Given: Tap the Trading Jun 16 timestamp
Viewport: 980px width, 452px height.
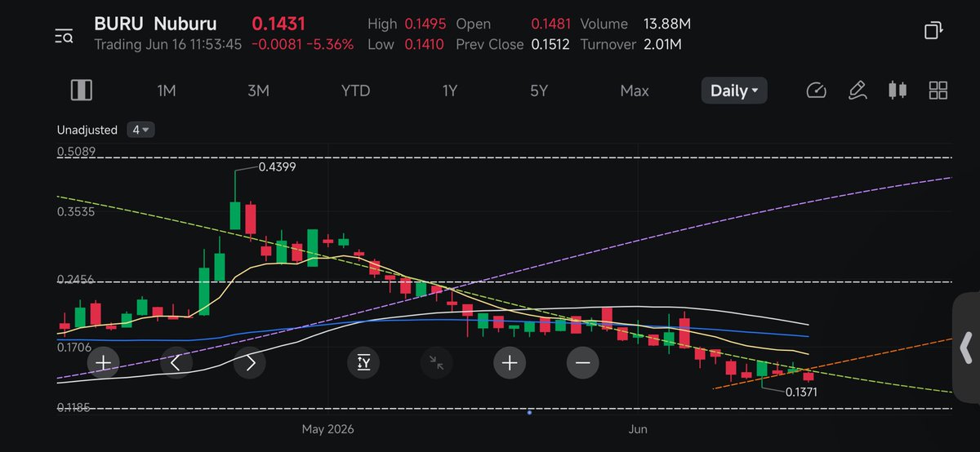Looking at the screenshot, I should coord(168,44).
